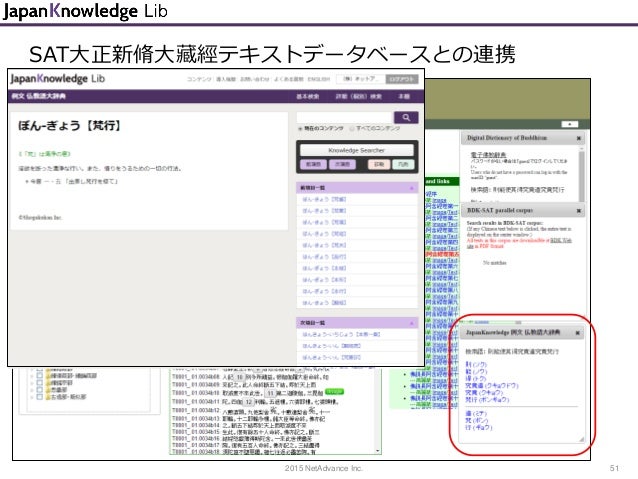Select the すべてのコンテンツ radio button
Screen dimensions: 638x479
[352, 129]
